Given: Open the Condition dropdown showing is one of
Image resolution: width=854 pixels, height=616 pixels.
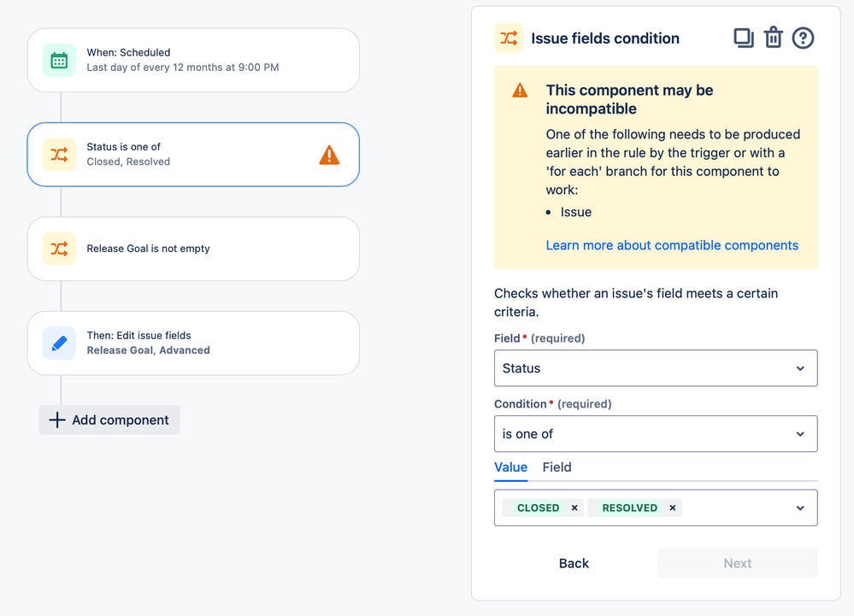Looking at the screenshot, I should (656, 434).
